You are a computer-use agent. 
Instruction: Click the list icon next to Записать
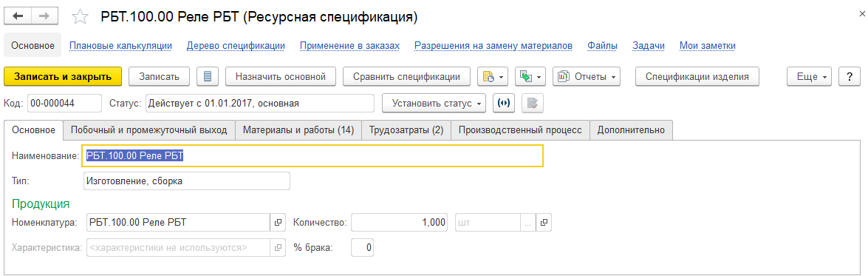tap(208, 76)
